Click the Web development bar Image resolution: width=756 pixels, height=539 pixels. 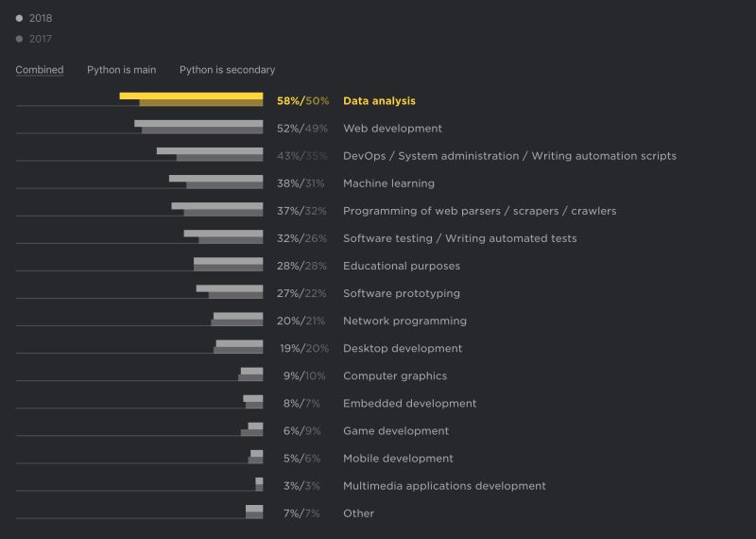tap(198, 127)
